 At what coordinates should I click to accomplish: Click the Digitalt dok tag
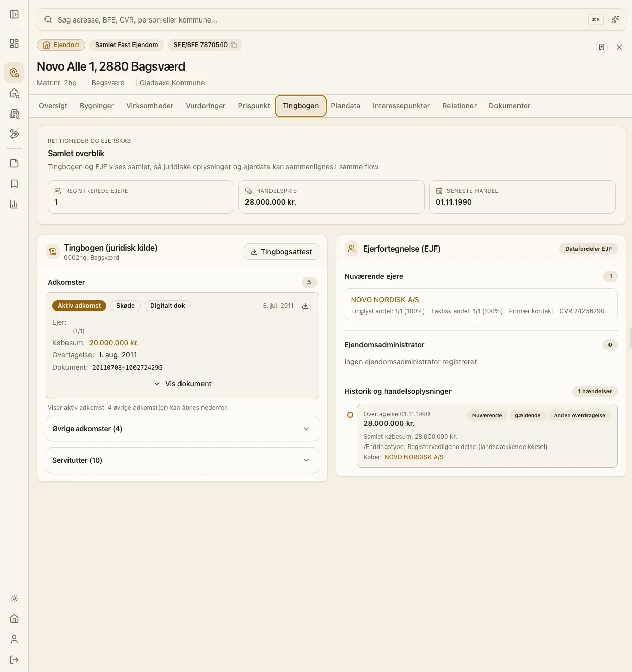[168, 306]
